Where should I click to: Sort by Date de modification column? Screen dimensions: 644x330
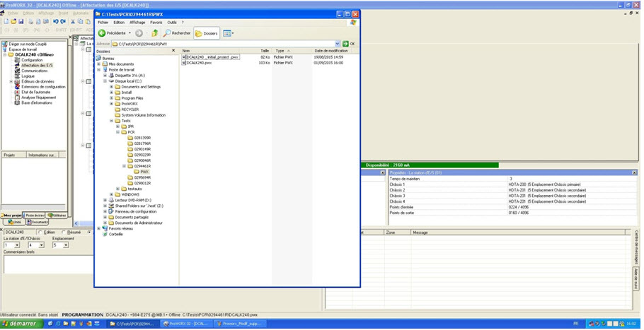pyautogui.click(x=331, y=51)
